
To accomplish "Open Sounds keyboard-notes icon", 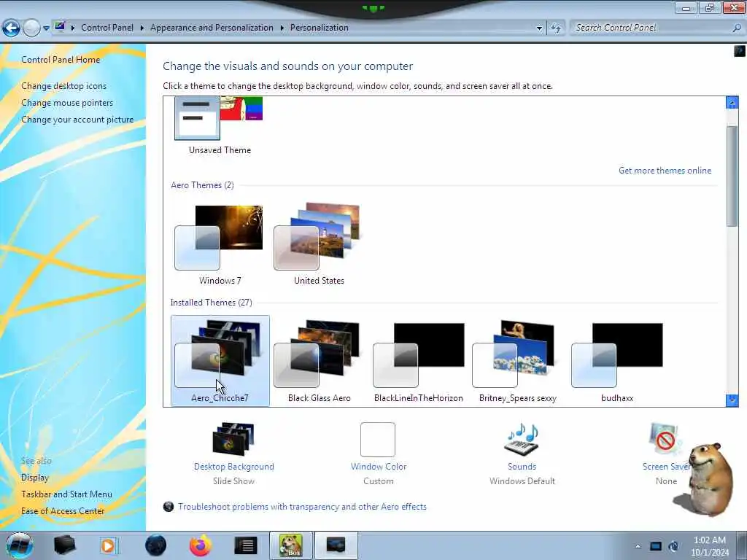I will tap(522, 439).
